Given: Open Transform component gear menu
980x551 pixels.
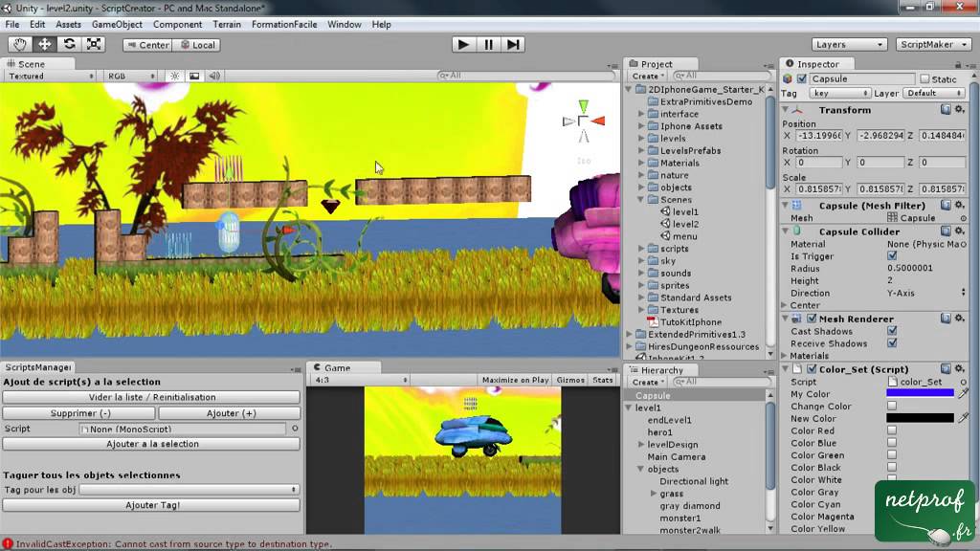Looking at the screenshot, I should [x=959, y=110].
